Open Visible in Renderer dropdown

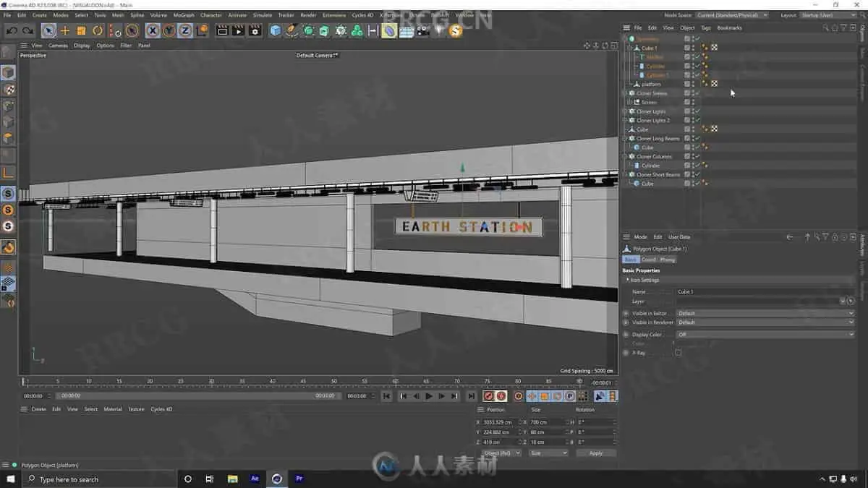(x=765, y=322)
